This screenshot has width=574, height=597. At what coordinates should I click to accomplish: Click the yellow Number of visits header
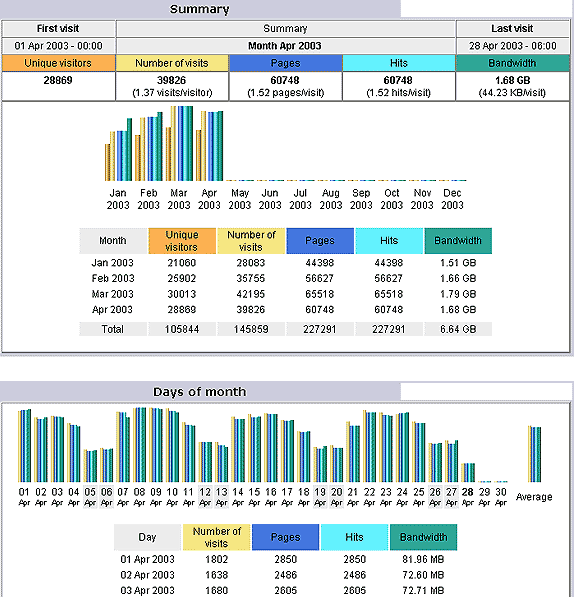tap(172, 63)
